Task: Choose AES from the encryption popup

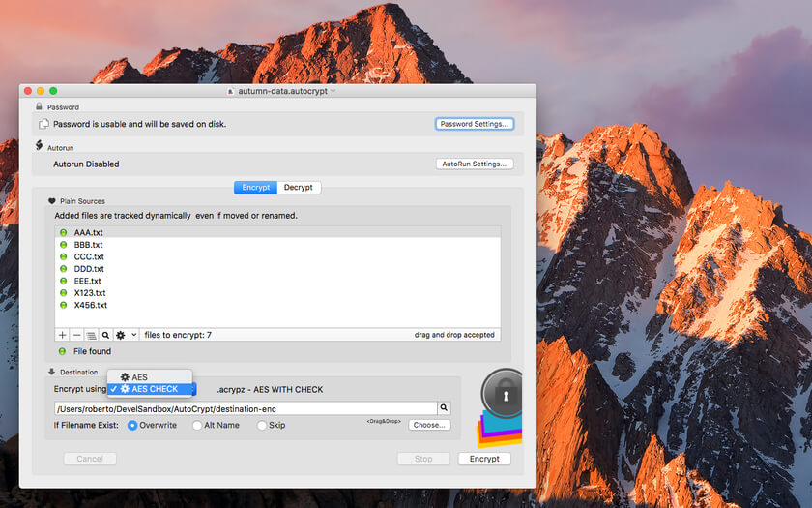Action: (139, 376)
